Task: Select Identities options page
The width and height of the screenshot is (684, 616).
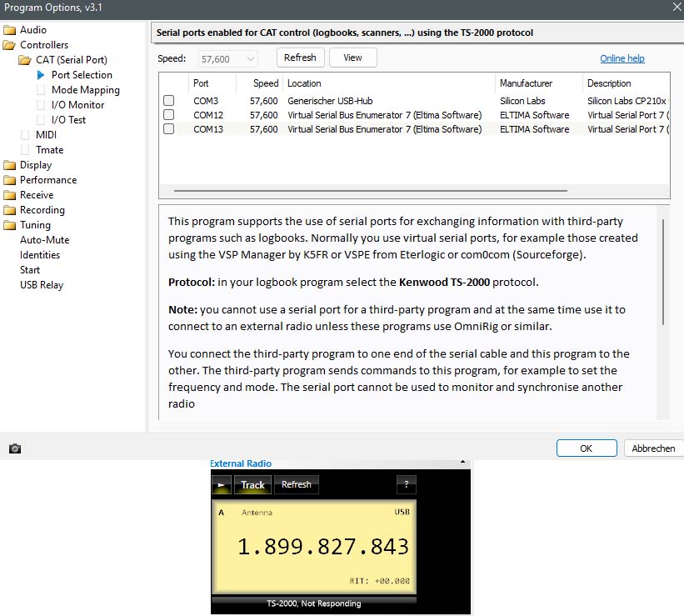Action: (40, 255)
